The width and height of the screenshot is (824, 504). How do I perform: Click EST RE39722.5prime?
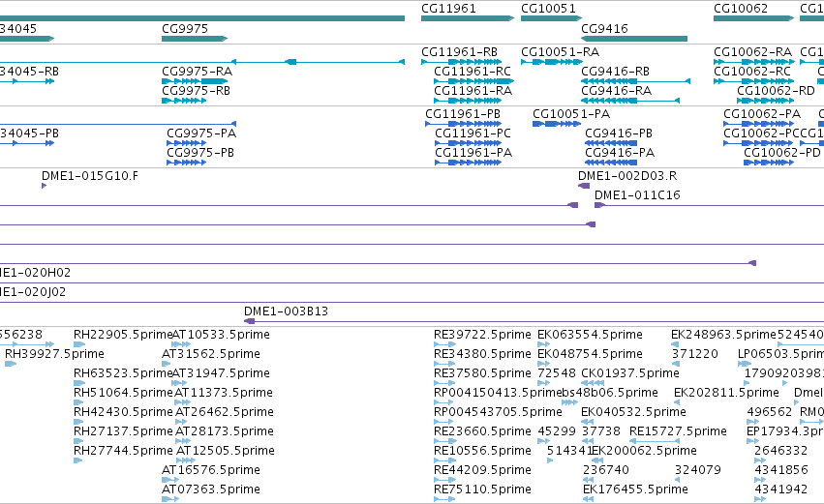445,344
